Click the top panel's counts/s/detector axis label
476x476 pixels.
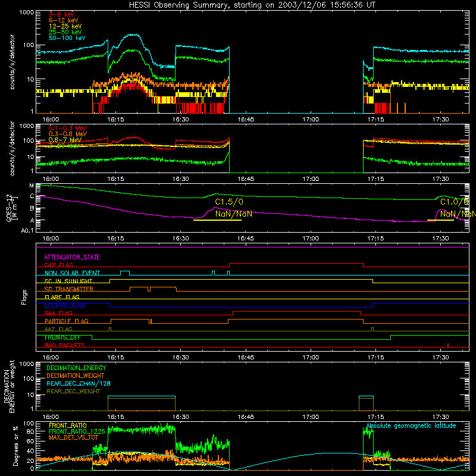(12, 62)
